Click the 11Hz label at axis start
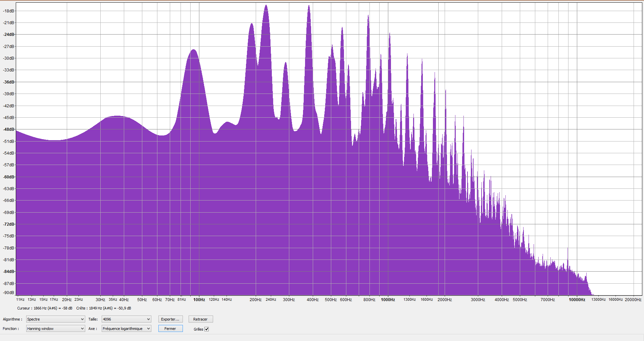The width and height of the screenshot is (644, 341). (20, 300)
